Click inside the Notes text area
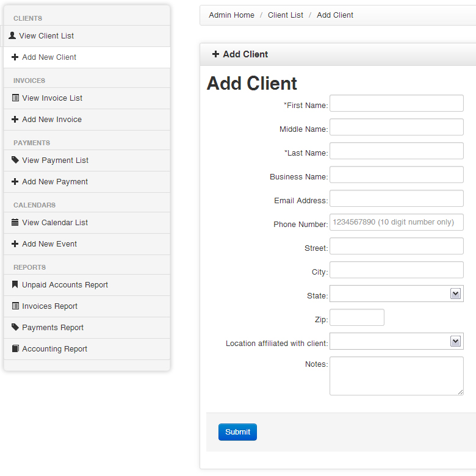This screenshot has width=476, height=476. pyautogui.click(x=397, y=376)
